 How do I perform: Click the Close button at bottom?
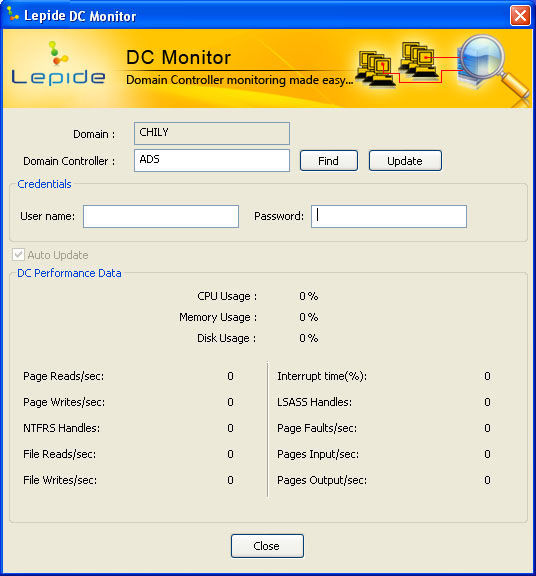coord(267,546)
